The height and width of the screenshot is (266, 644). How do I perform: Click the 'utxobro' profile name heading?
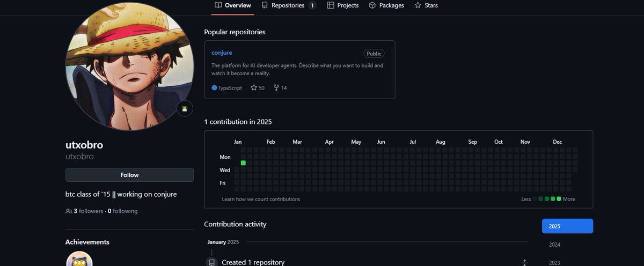coord(84,145)
